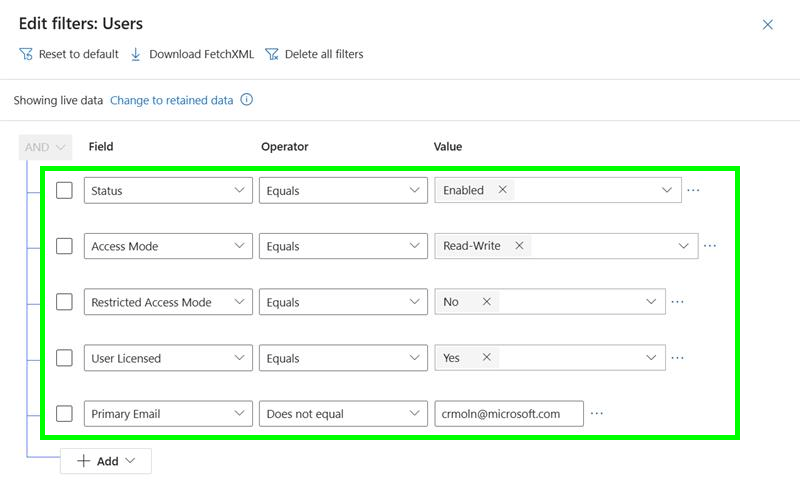This screenshot has height=480, width=800.
Task: Open more options for Primary Email row
Action: click(597, 413)
